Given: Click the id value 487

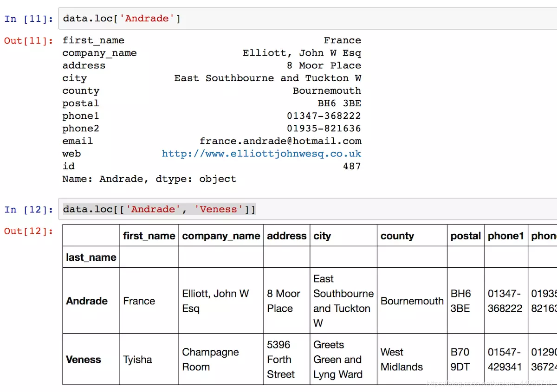Looking at the screenshot, I should click(352, 166).
